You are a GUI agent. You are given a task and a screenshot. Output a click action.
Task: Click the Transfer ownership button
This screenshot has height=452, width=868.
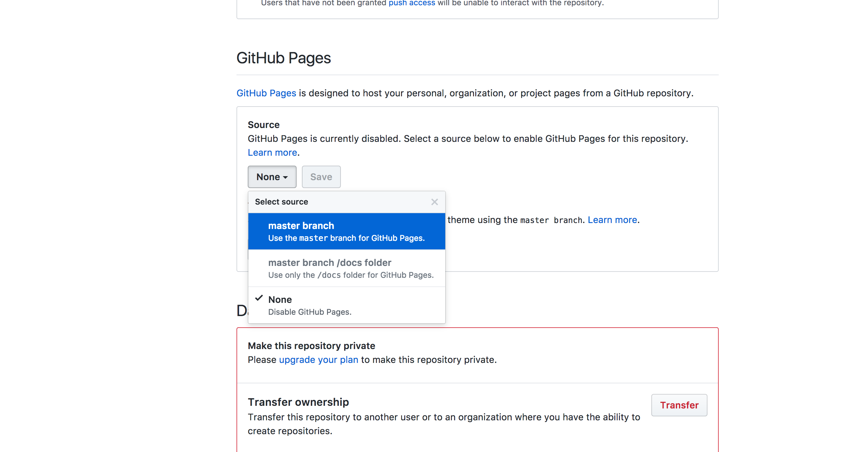(679, 405)
